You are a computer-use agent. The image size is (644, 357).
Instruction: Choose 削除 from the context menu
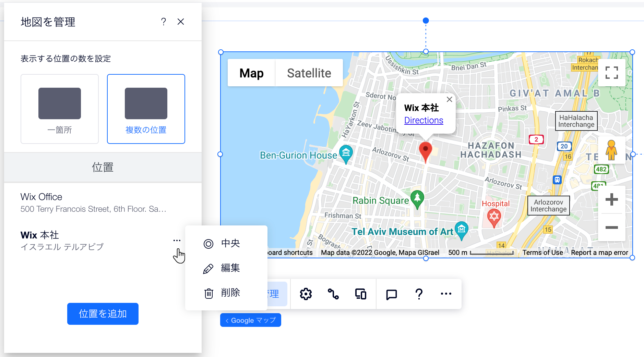click(226, 293)
